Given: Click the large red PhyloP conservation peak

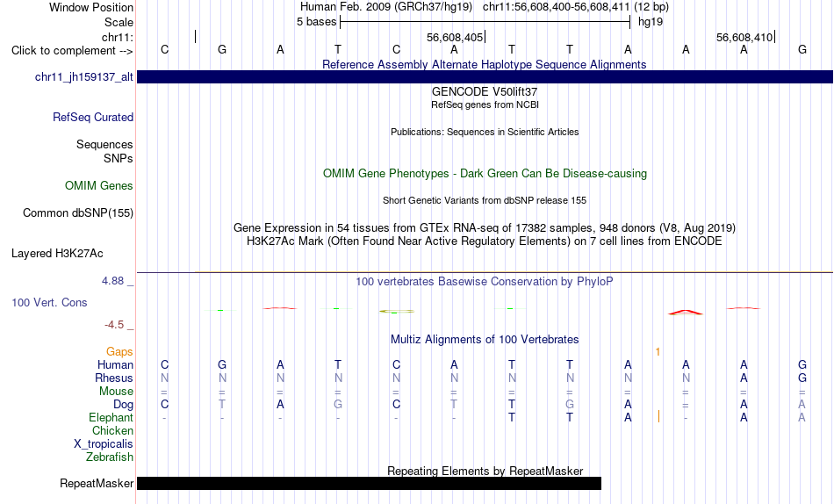Looking at the screenshot, I should pyautogui.click(x=686, y=313).
